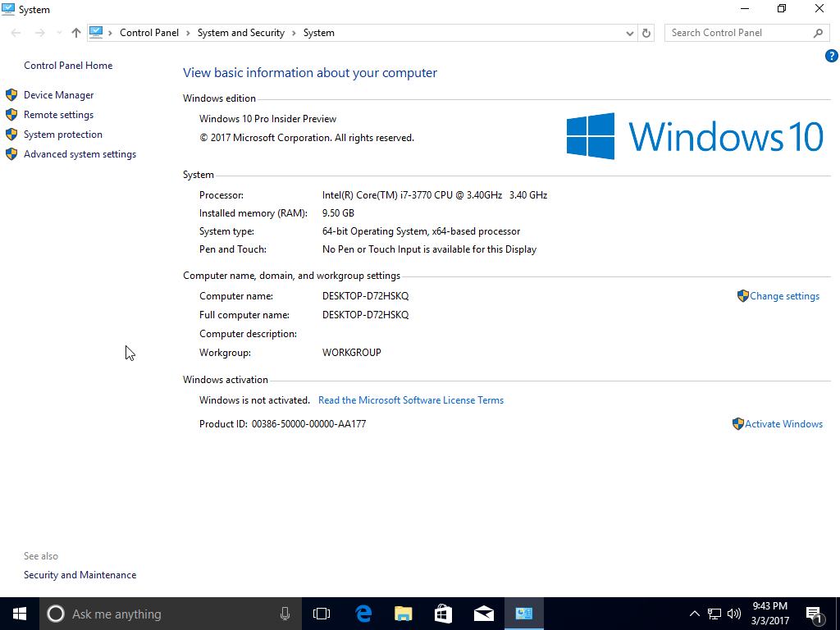Open the clock showing 9:43 PM
The image size is (840, 630).
point(769,614)
